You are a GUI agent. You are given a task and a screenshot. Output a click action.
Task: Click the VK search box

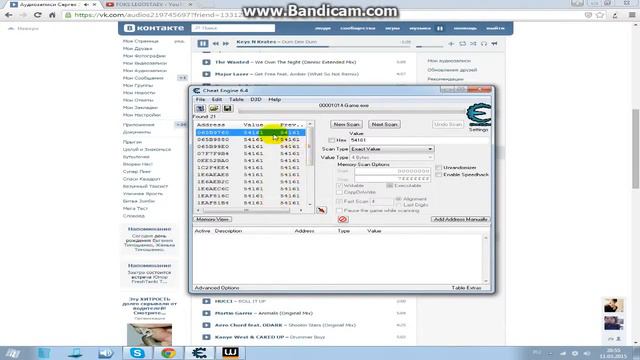pyautogui.click(x=233, y=28)
